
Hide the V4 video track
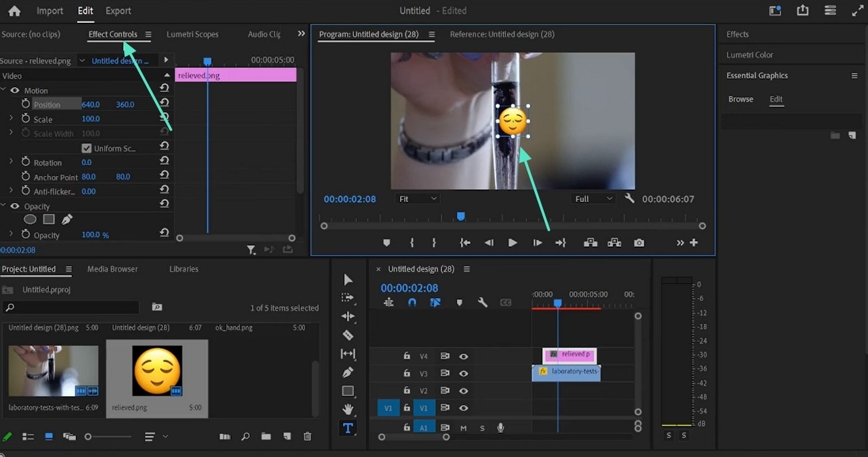(x=463, y=355)
